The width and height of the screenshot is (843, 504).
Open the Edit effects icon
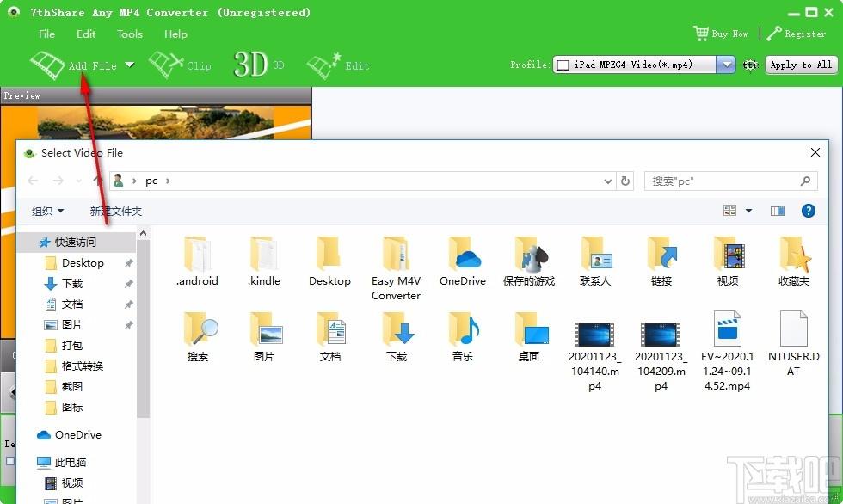tap(323, 65)
